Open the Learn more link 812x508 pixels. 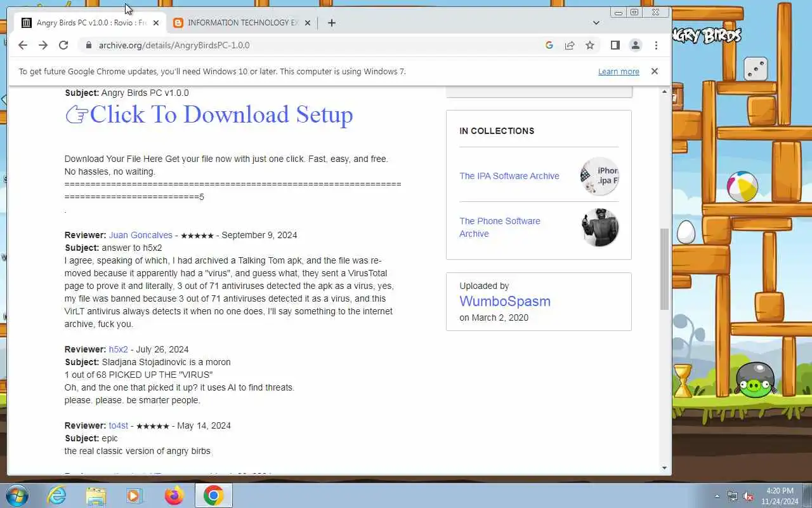tap(619, 72)
